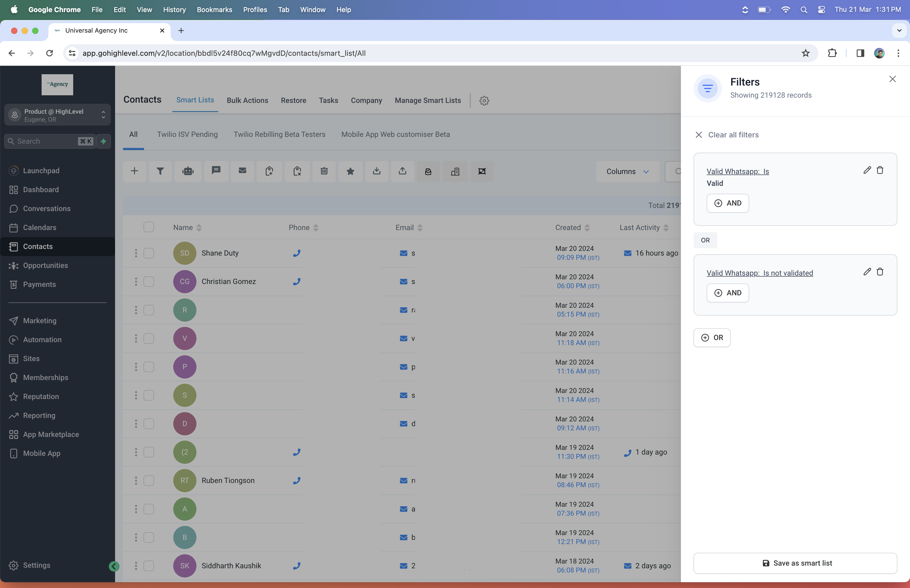This screenshot has width=910, height=588.
Task: Click the robot automation icon in toolbar
Action: point(188,171)
